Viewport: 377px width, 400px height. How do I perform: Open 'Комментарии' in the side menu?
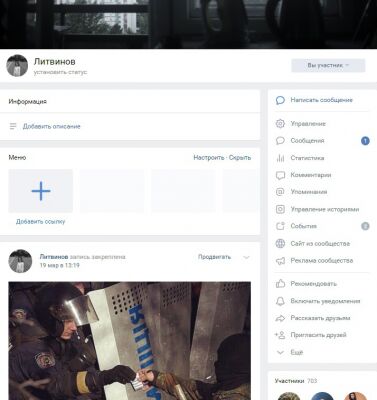click(311, 175)
